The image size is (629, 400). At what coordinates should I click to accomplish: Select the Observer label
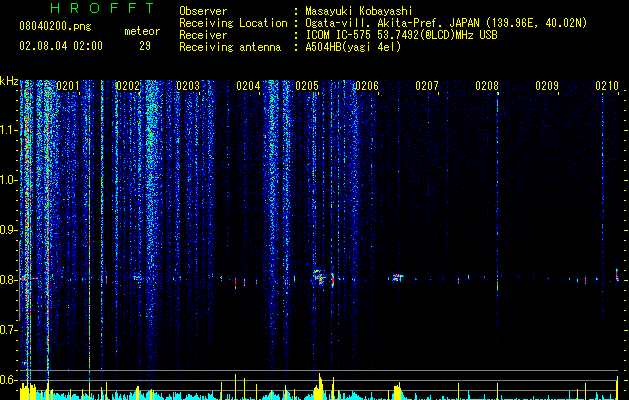pyautogui.click(x=203, y=11)
